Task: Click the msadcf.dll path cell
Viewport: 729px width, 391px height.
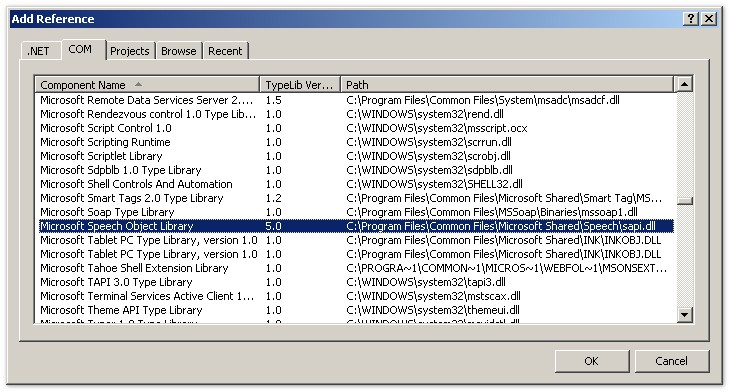Action: (x=483, y=100)
